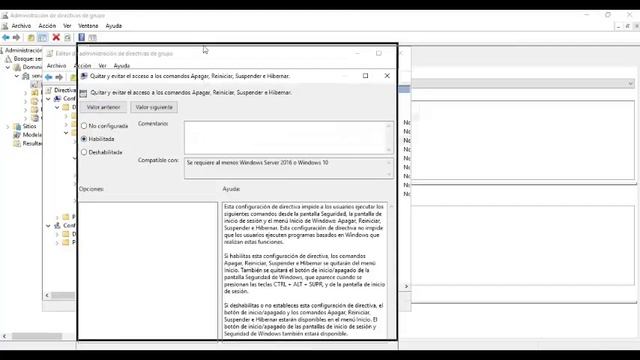Click the Dominios node icon in main tree
Image resolution: width=640 pixels, height=360 pixels.
point(17,67)
